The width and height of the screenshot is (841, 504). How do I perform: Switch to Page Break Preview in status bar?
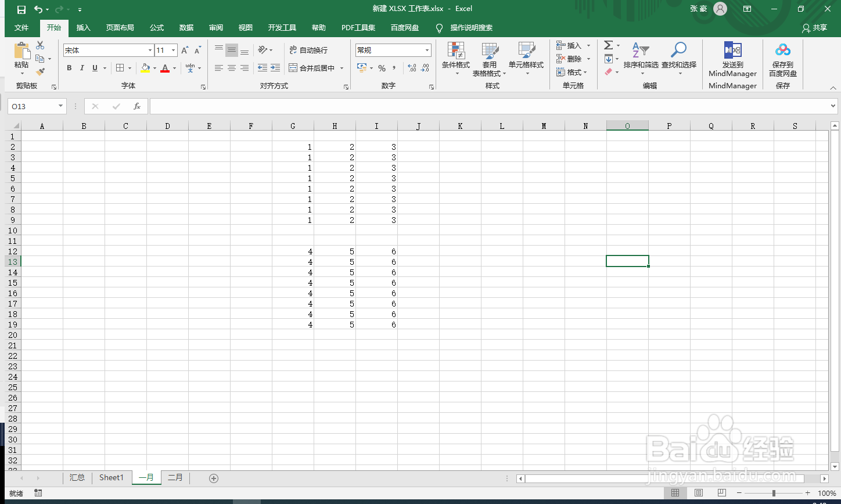[x=722, y=493]
